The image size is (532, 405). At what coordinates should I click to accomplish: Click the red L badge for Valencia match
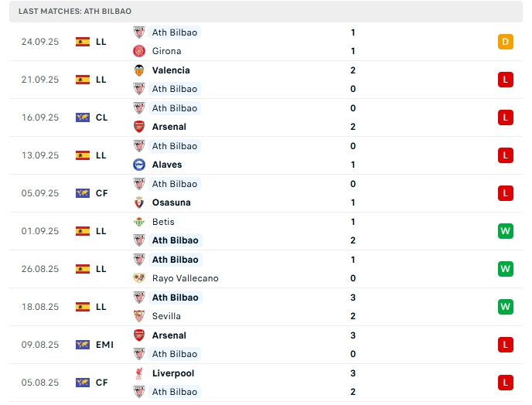[x=506, y=80]
